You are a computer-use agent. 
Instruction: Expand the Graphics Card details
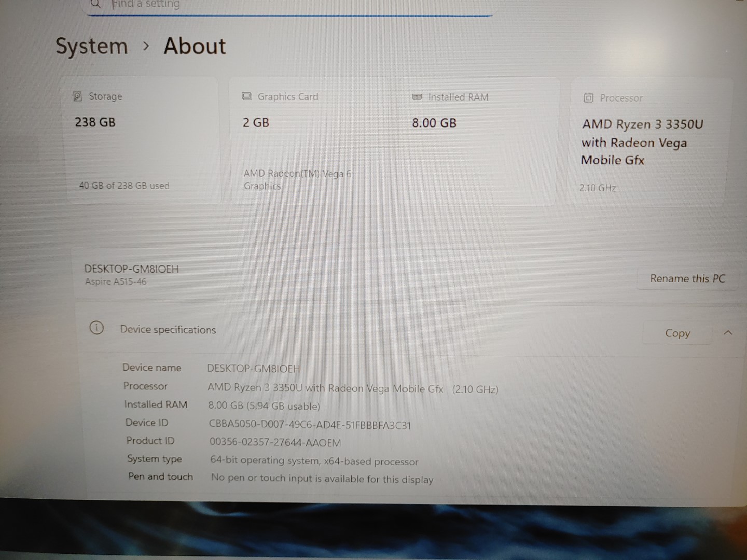(x=309, y=138)
